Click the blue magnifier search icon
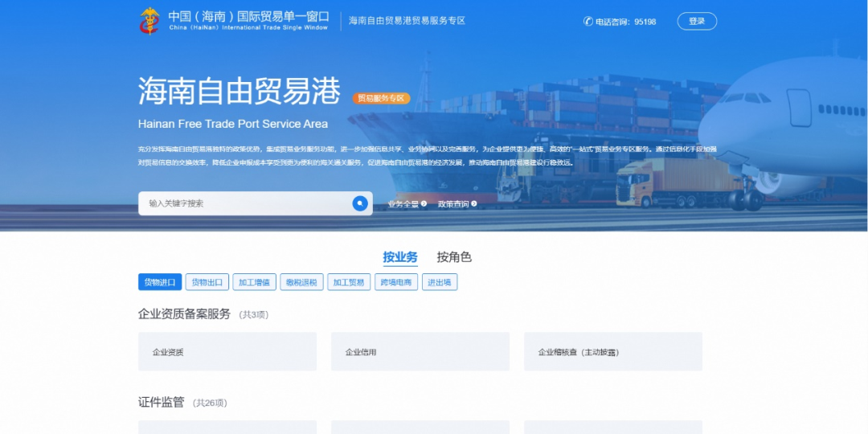The width and height of the screenshot is (868, 434). coord(360,203)
